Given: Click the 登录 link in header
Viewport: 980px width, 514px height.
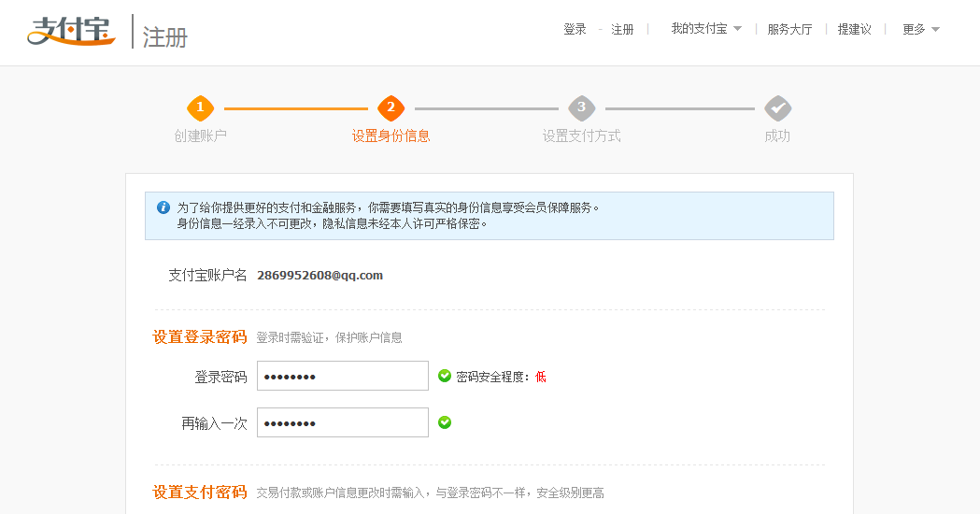Looking at the screenshot, I should click(575, 29).
